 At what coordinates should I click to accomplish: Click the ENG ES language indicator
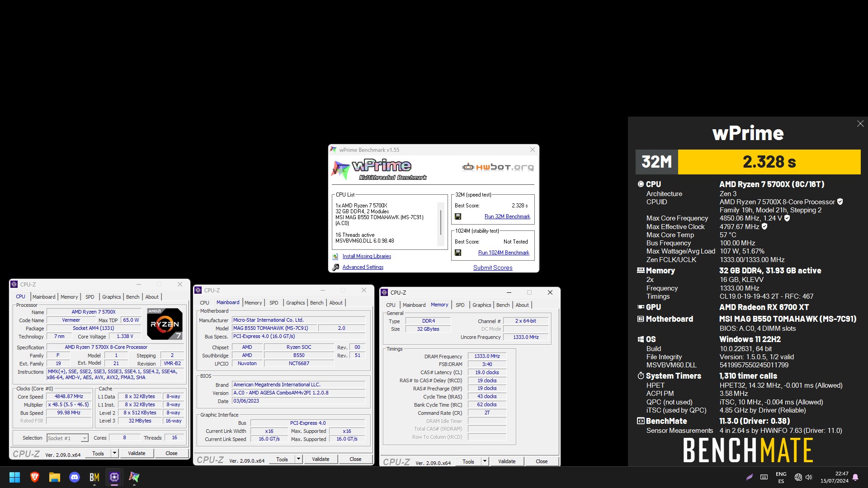pyautogui.click(x=781, y=478)
